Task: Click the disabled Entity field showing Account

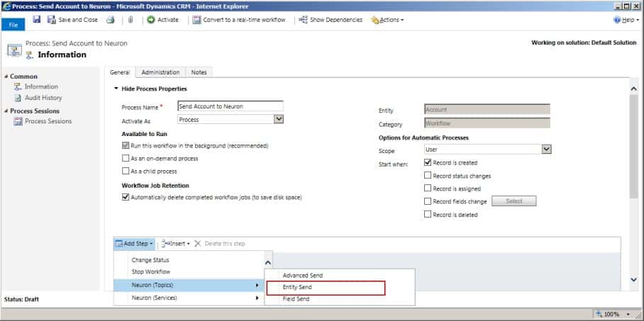Action: coord(487,110)
